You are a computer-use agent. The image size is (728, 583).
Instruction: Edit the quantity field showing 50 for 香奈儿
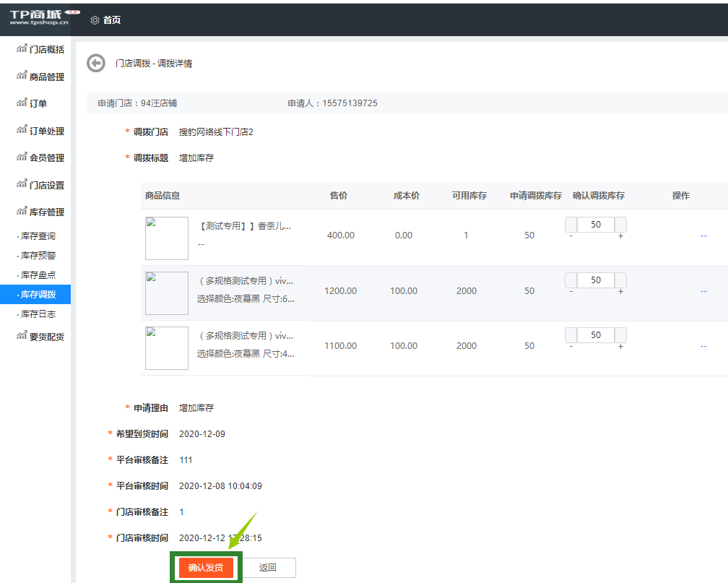[x=595, y=225]
